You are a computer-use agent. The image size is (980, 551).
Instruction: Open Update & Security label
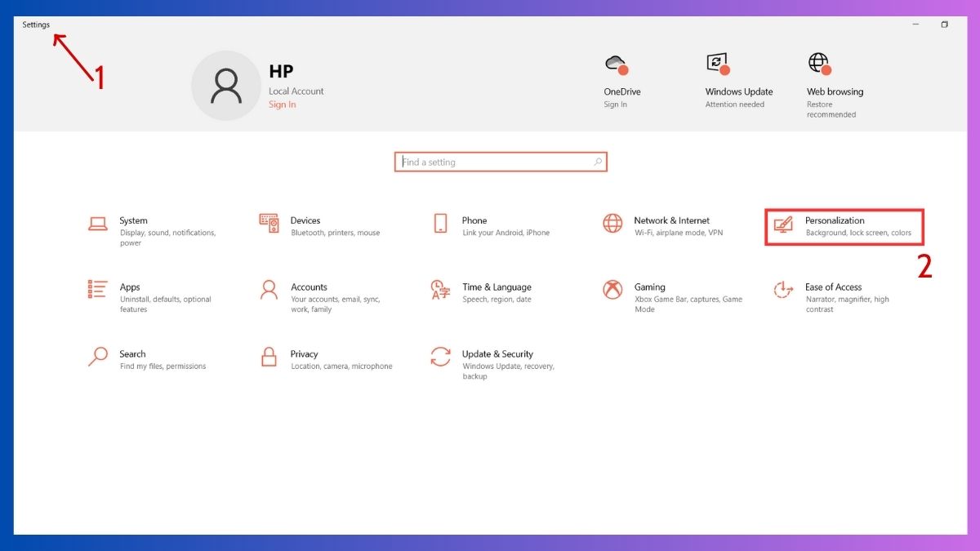tap(497, 354)
